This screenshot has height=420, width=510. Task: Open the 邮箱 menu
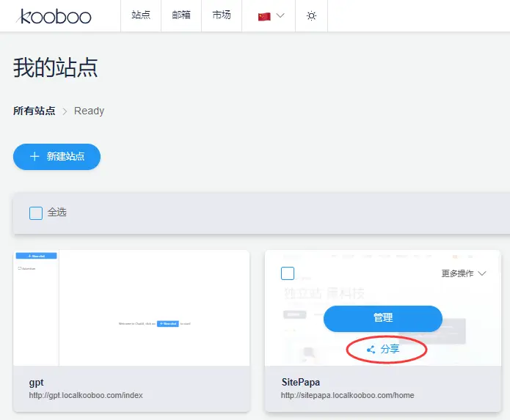181,15
